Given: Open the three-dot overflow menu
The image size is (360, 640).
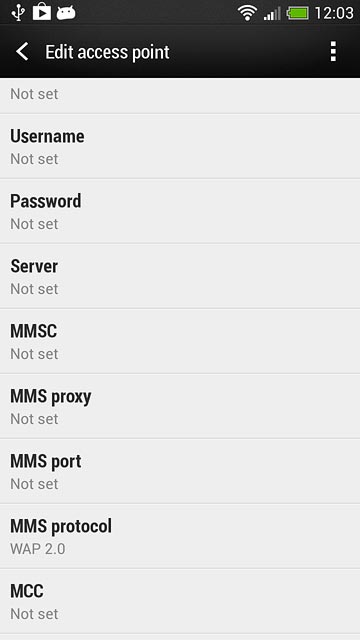Looking at the screenshot, I should click(x=333, y=51).
